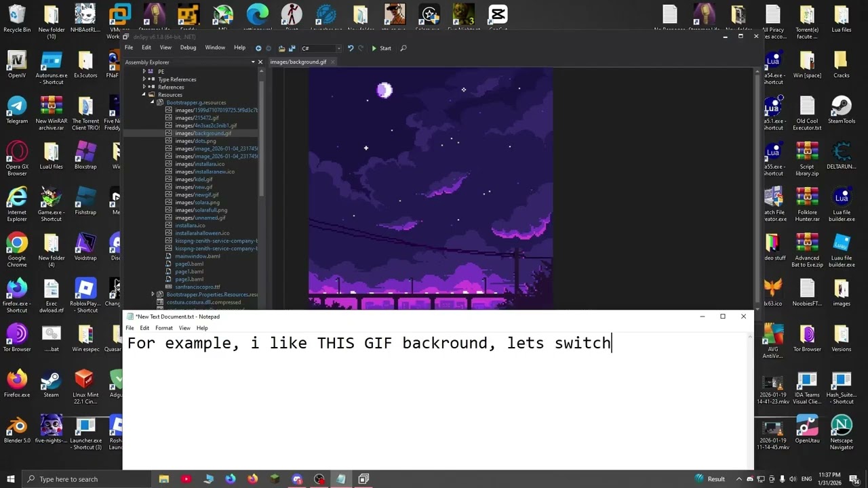Open Notepad's Format menu

pos(164,328)
